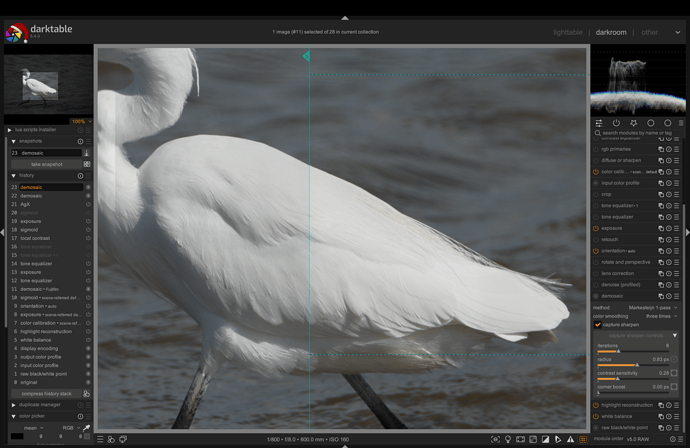Restore snapshot 23 demosaic arrow icon
This screenshot has height=448, width=690.
point(87,153)
